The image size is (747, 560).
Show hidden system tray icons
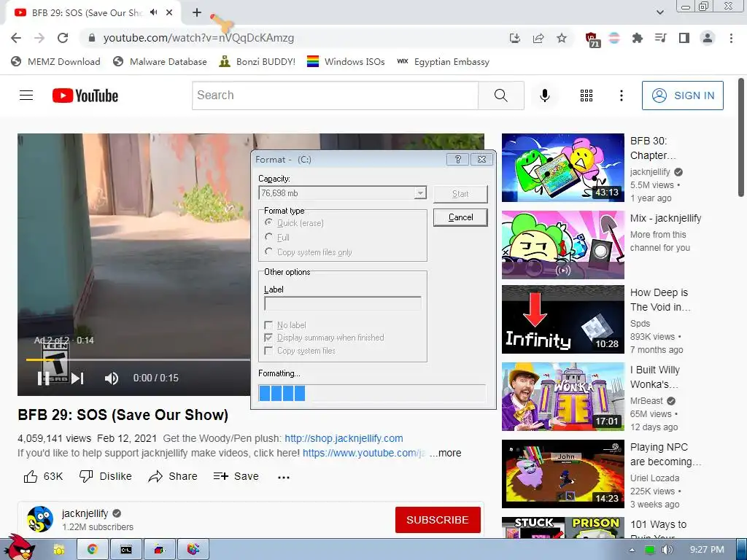click(632, 550)
